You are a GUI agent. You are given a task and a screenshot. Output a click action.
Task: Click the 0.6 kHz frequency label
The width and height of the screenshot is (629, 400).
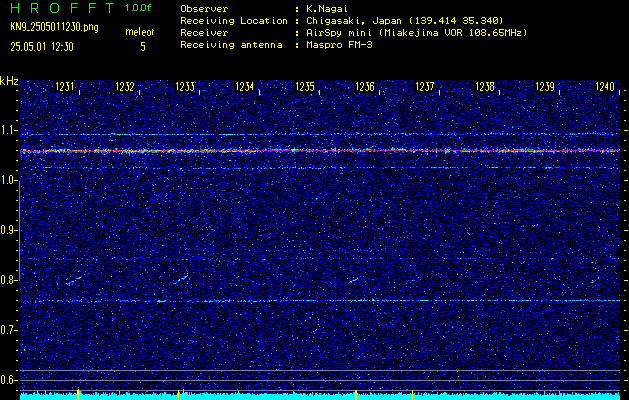(x=8, y=380)
